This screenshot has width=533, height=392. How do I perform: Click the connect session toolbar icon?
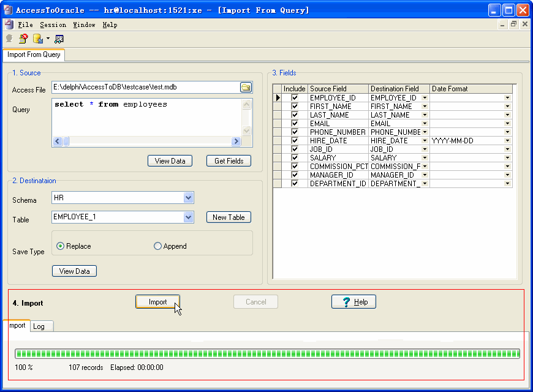coord(9,39)
